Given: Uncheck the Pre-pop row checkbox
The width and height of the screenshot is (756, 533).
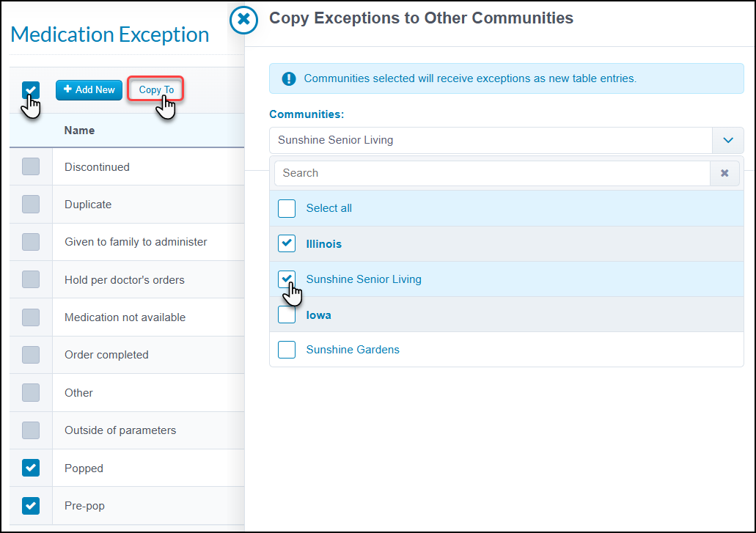Looking at the screenshot, I should click(31, 506).
